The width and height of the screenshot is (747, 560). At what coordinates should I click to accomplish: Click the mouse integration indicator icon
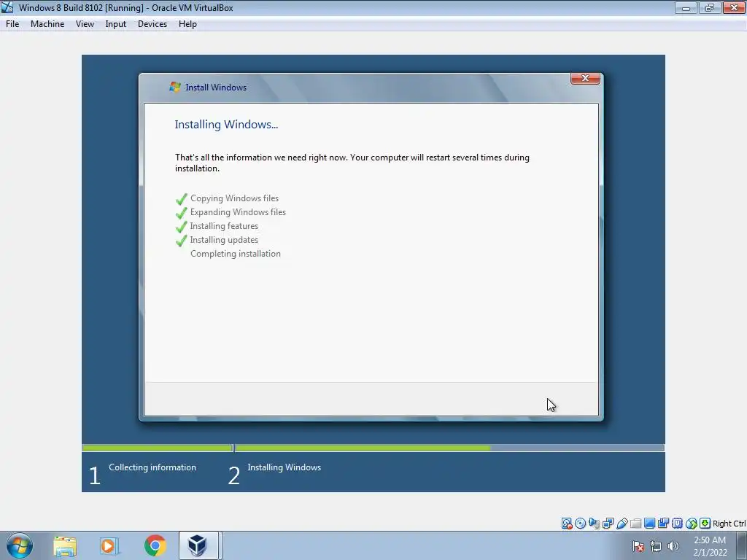pyautogui.click(x=692, y=524)
